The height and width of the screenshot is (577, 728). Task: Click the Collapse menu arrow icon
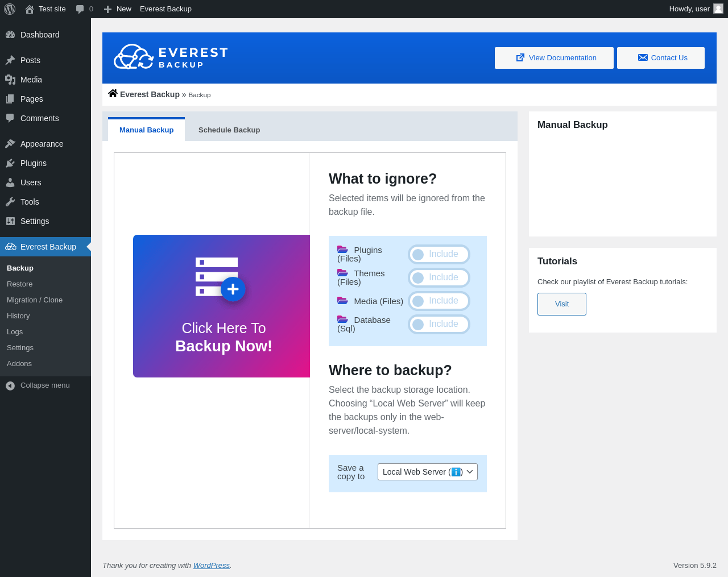[x=10, y=385]
